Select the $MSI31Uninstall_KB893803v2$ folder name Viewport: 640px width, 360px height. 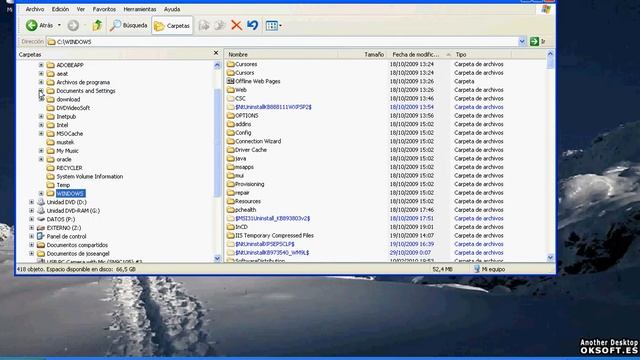[273, 218]
